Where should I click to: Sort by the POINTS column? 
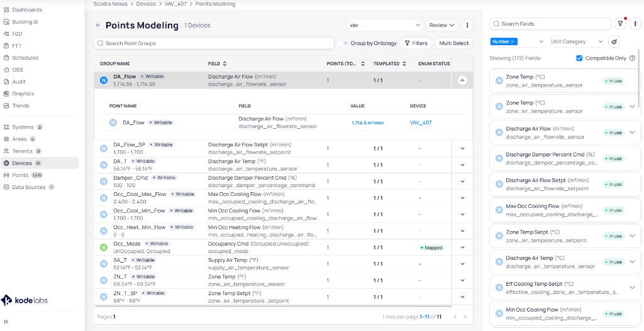pyautogui.click(x=363, y=64)
